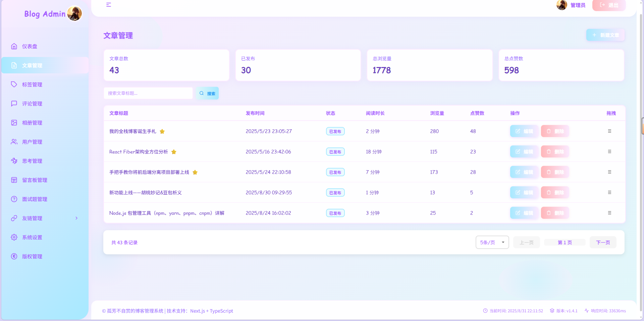Edit the 我的全栈博客诞生手札 article

524,131
